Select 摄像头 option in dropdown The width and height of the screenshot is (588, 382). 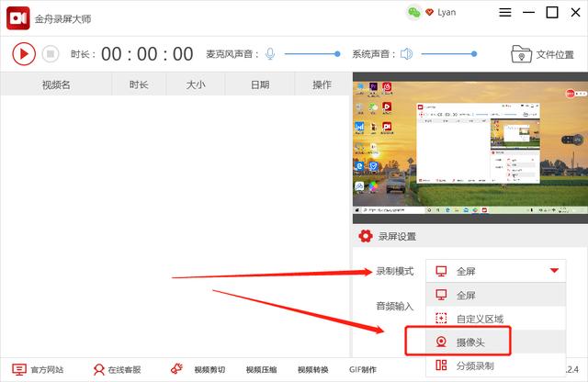coord(496,342)
